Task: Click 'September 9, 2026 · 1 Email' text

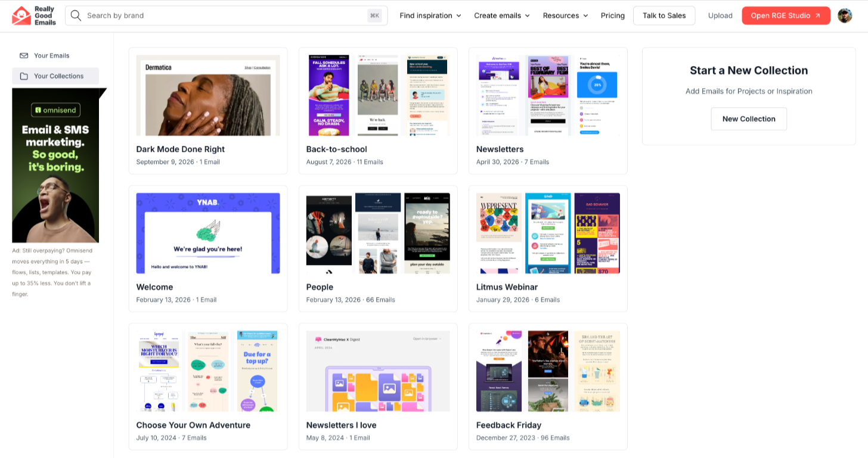Action: [x=178, y=162]
